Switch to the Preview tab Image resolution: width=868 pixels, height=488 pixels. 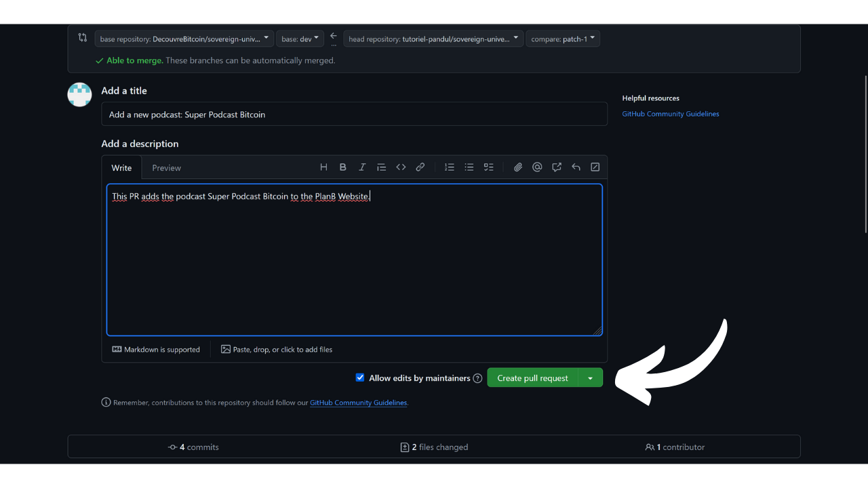pos(166,168)
